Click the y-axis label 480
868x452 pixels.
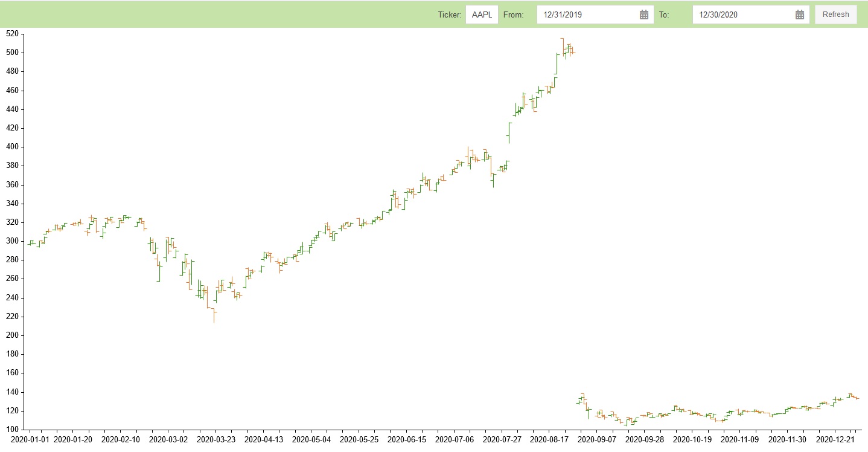12,71
